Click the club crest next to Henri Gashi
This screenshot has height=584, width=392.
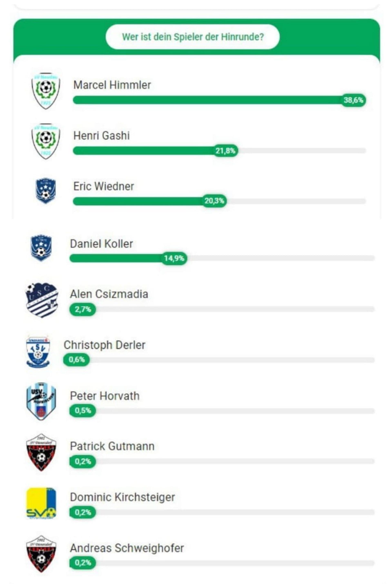click(46, 141)
